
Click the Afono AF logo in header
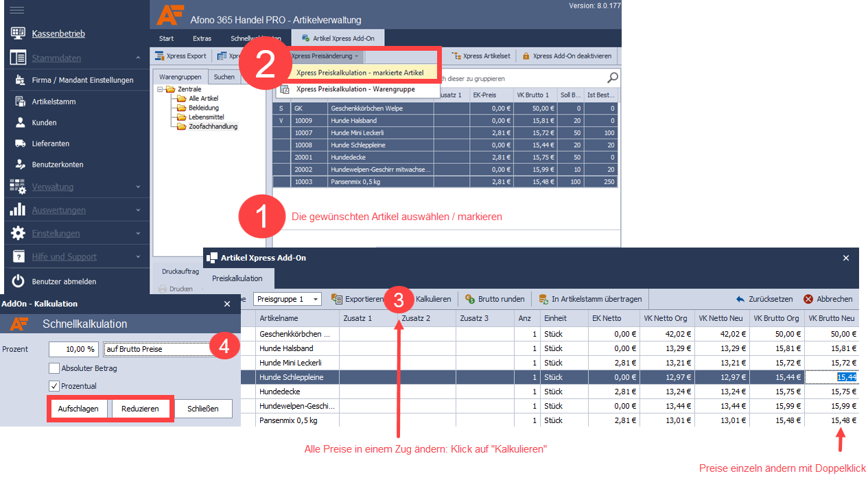[169, 14]
